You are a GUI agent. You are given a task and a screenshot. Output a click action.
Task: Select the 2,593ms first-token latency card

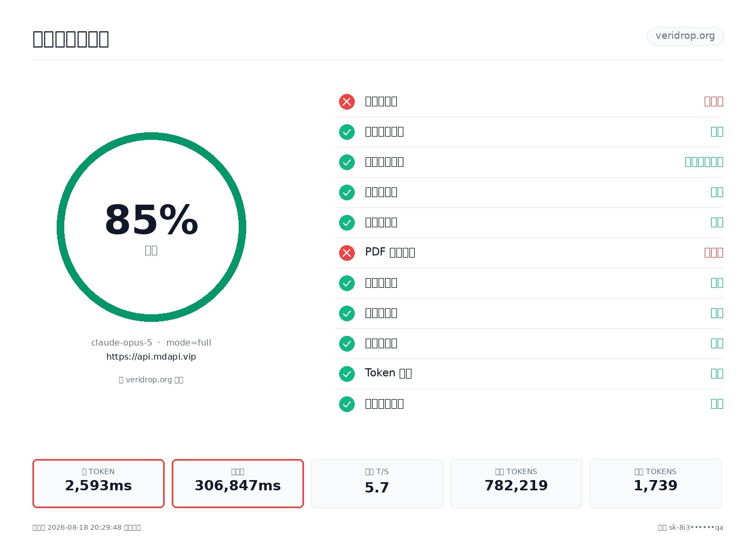pos(98,483)
